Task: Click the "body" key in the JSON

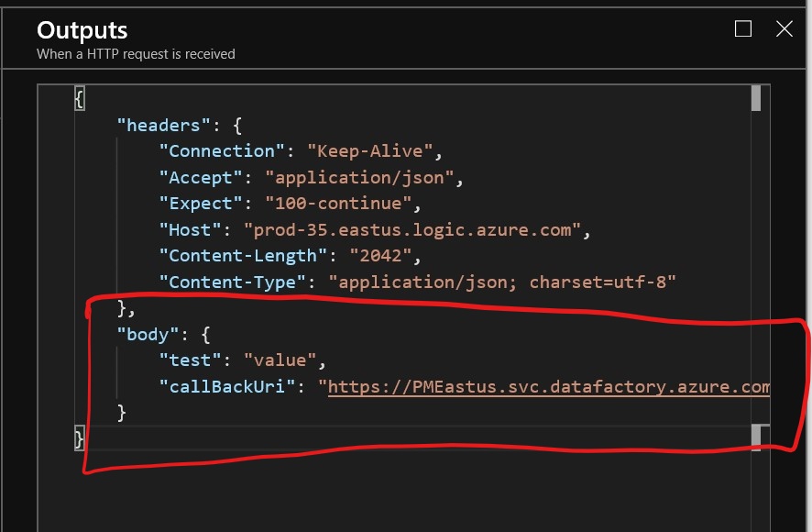Action: [147, 334]
